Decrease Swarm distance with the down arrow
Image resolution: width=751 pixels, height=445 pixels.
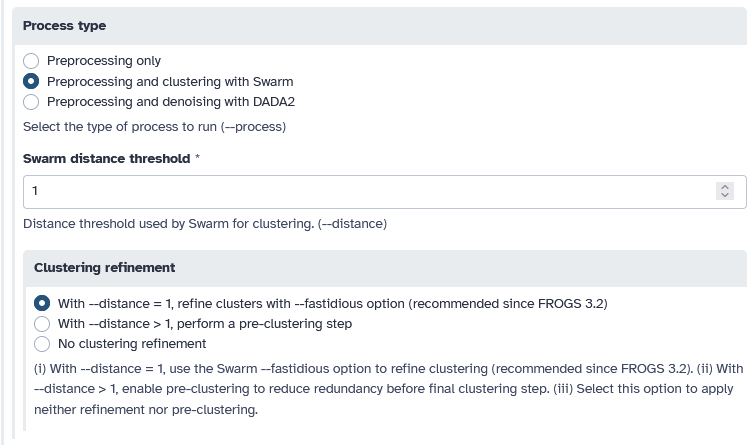tap(726, 196)
